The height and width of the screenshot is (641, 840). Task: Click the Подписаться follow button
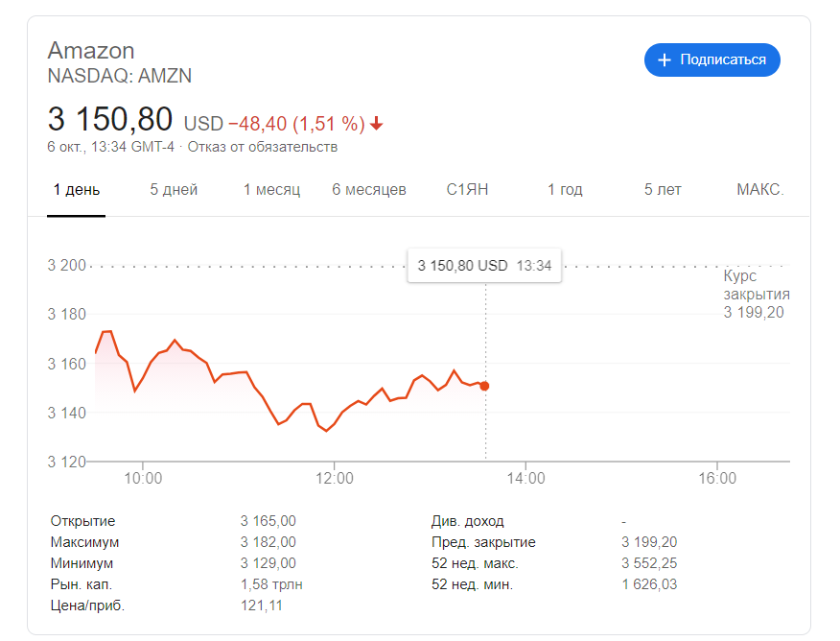pos(712,60)
